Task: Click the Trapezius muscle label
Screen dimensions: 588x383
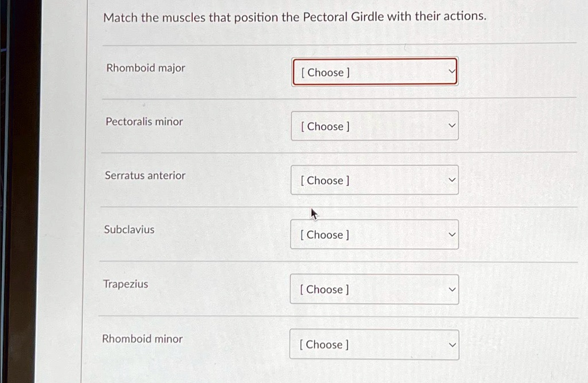Action: pyautogui.click(x=126, y=284)
